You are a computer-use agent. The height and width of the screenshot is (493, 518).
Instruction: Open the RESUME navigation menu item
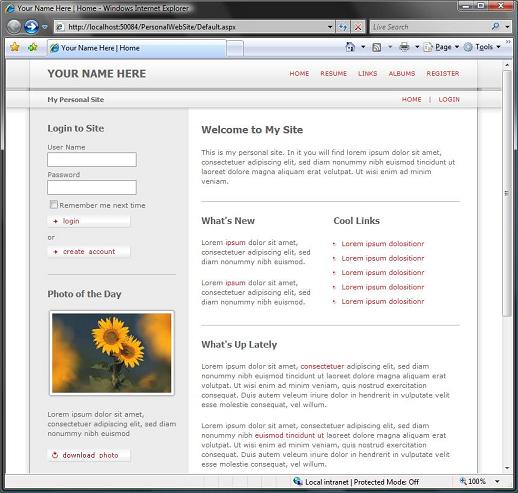point(333,73)
